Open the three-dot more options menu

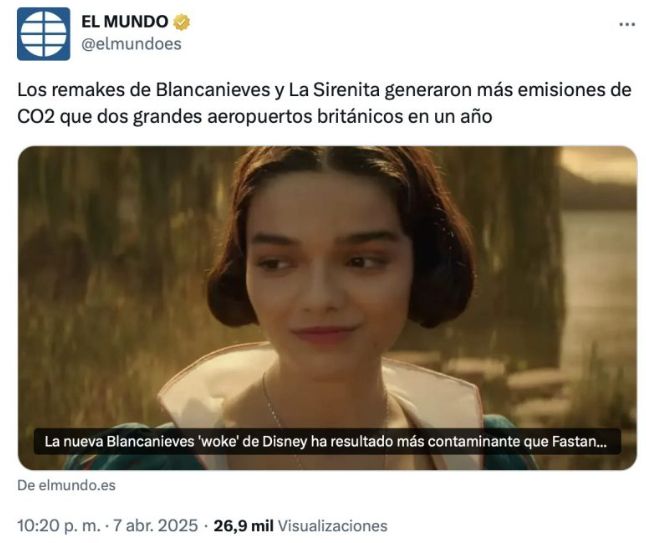[x=627, y=24]
